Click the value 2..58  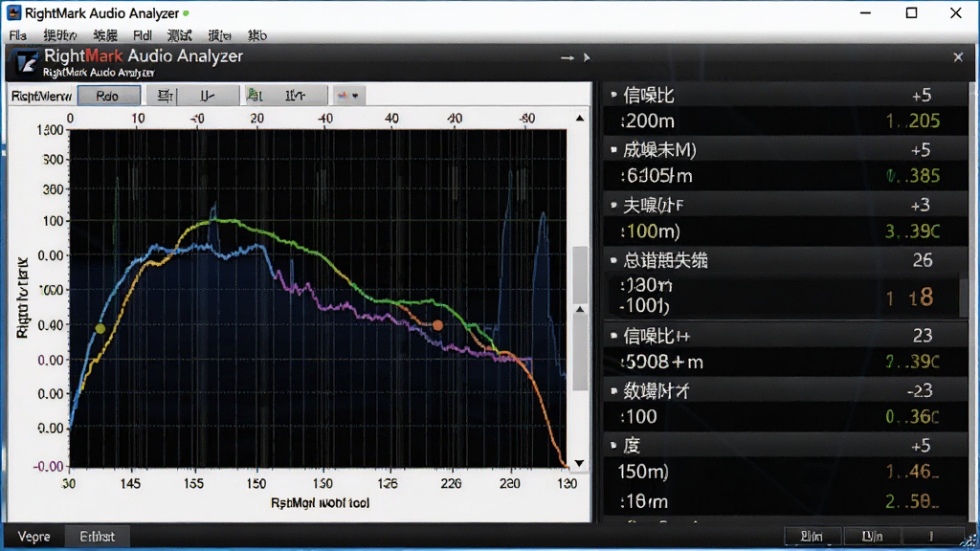(x=912, y=501)
